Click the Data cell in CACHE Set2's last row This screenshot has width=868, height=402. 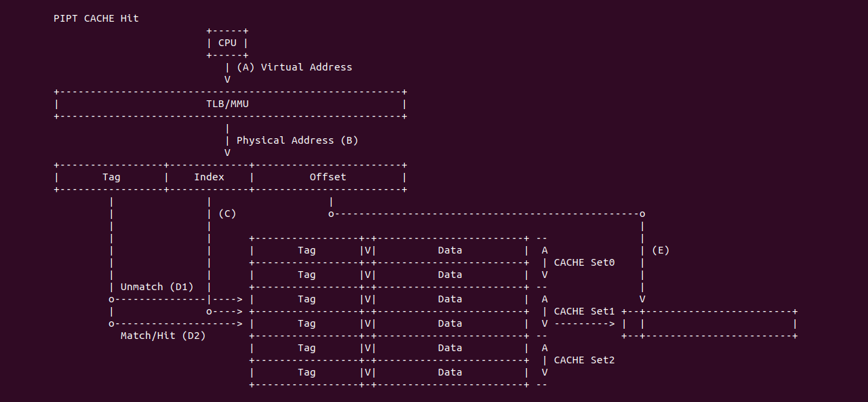(450, 372)
